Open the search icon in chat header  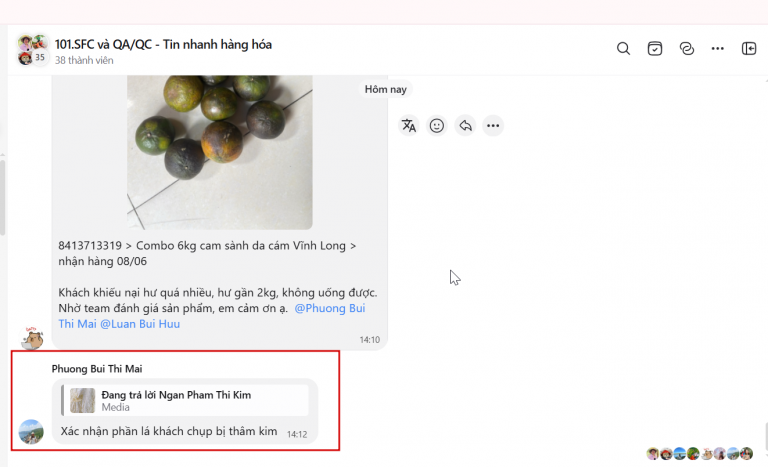(x=623, y=49)
